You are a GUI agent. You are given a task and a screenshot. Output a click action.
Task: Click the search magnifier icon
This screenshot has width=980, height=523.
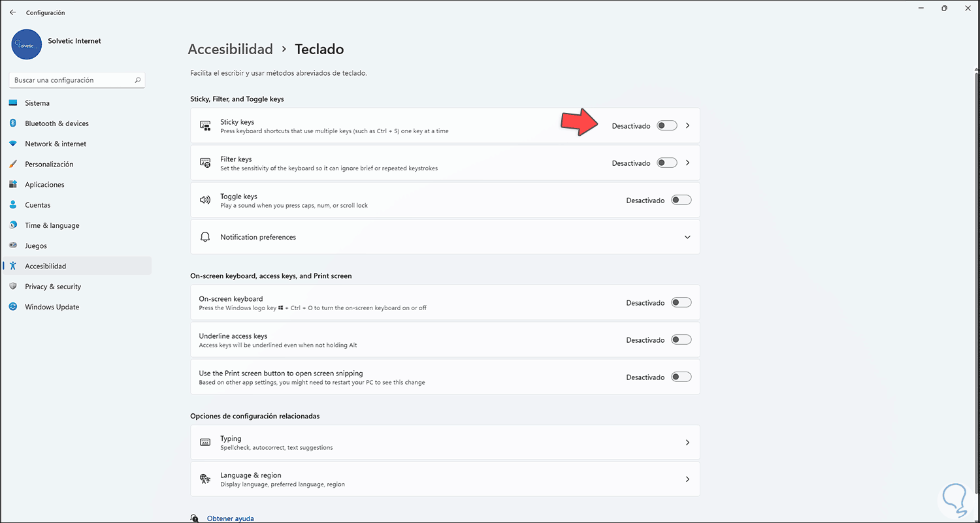point(137,80)
